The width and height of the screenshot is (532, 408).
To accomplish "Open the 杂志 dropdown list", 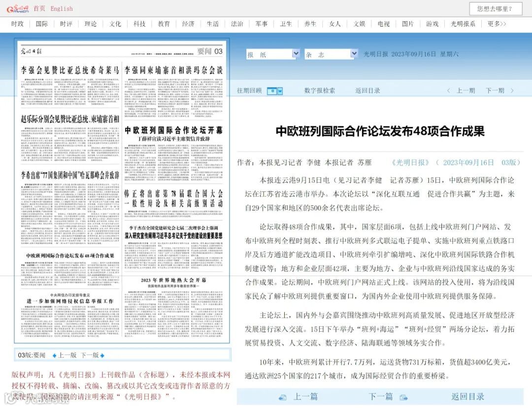I will pos(331,54).
